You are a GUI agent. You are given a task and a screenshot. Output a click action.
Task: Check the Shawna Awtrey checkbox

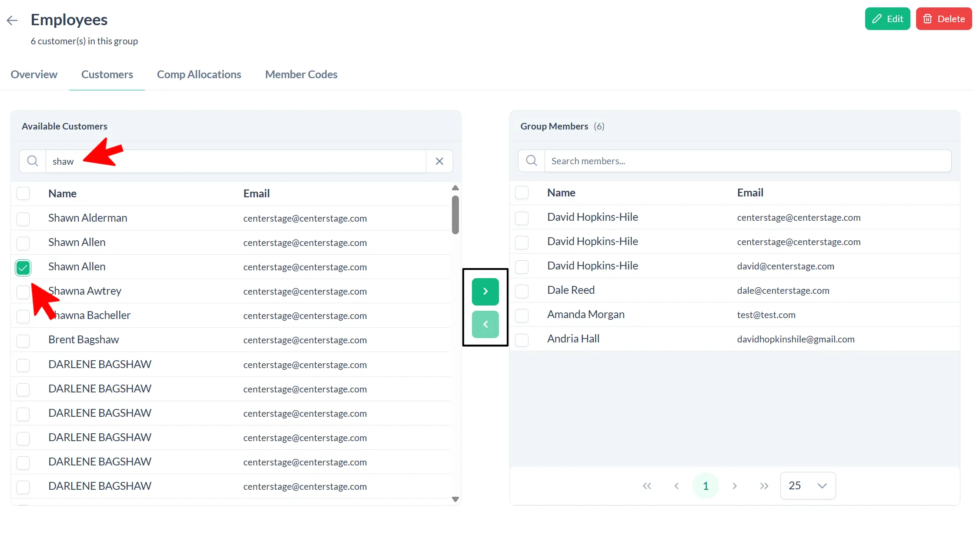(x=23, y=292)
